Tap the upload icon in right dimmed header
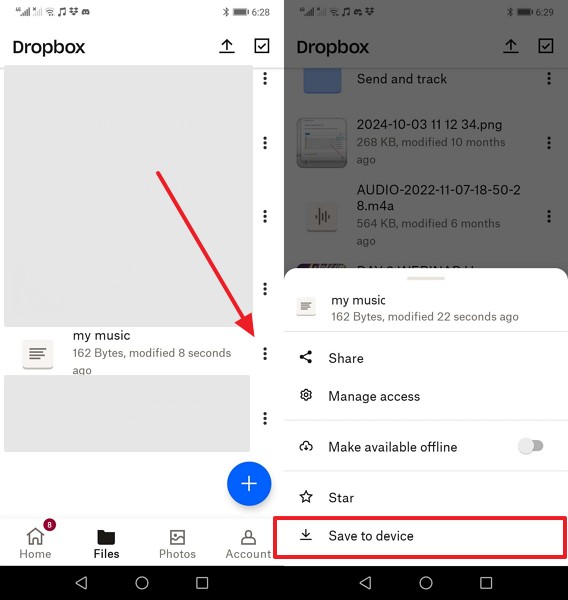The width and height of the screenshot is (568, 600). 511,46
